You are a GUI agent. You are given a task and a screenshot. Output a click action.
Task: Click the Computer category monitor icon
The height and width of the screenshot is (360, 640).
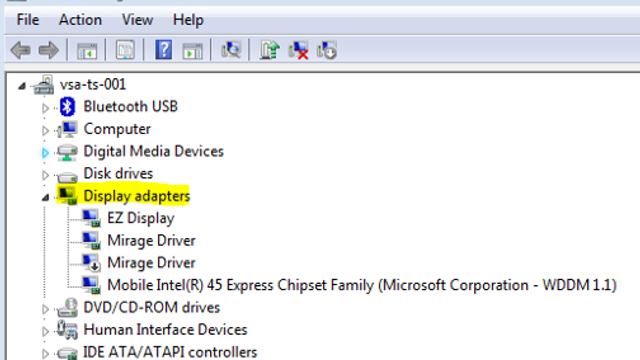(67, 129)
